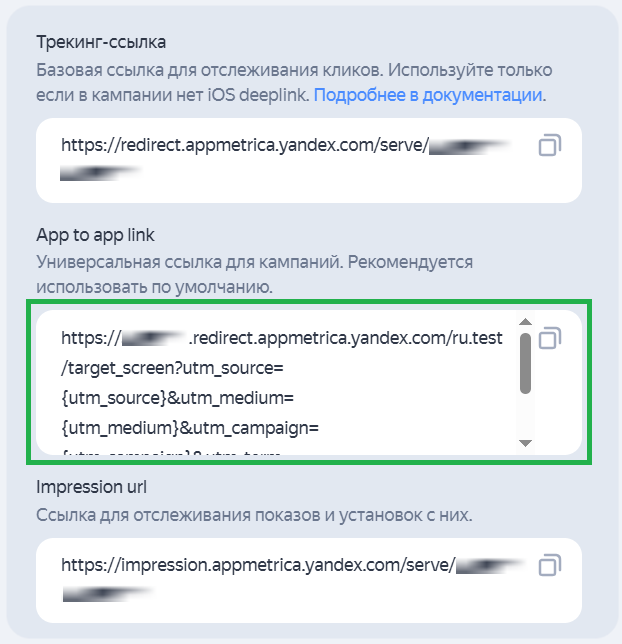Copy the Impression url link
The image size is (622, 644).
(x=549, y=566)
